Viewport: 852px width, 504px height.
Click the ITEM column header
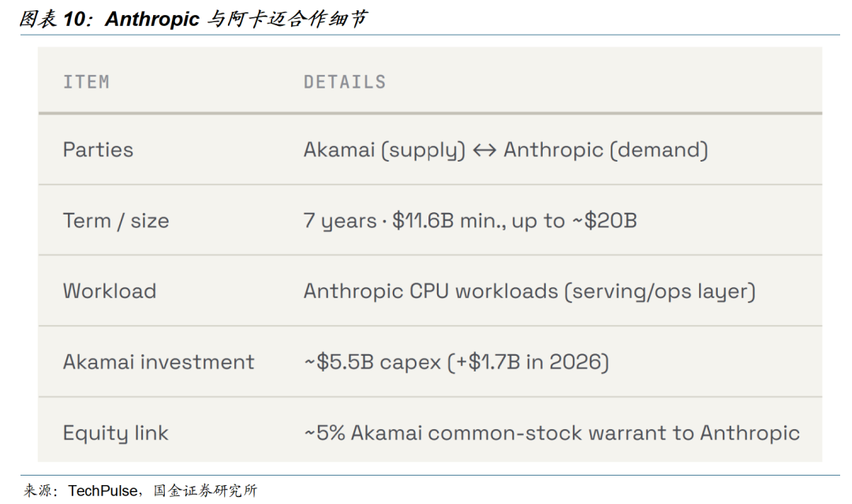pyautogui.click(x=87, y=82)
